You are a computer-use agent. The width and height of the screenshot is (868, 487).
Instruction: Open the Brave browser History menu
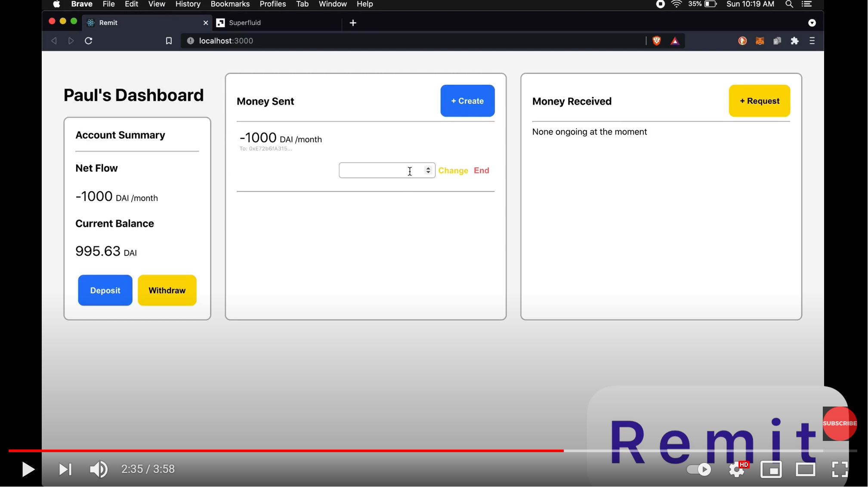[187, 5]
